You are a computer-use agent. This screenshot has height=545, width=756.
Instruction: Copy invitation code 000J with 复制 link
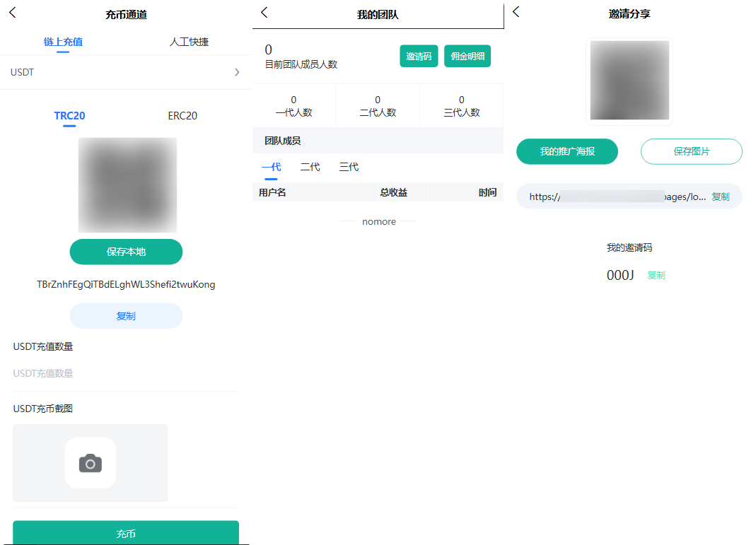656,276
